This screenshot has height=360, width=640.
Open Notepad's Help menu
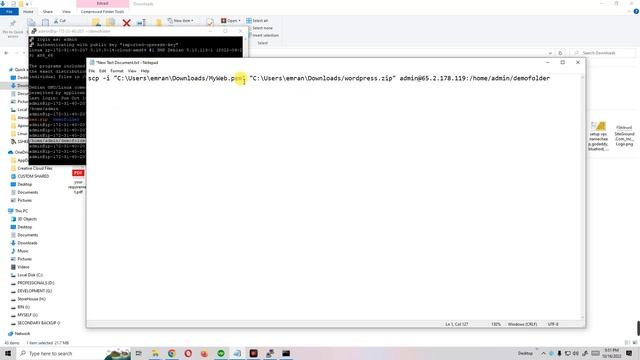point(145,71)
